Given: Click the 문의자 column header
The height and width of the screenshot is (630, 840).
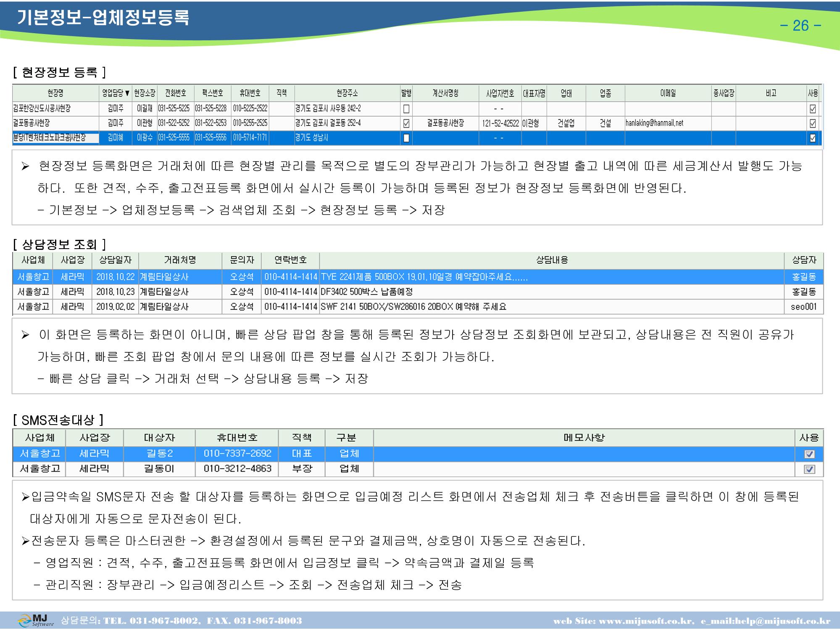Looking at the screenshot, I should [x=242, y=260].
